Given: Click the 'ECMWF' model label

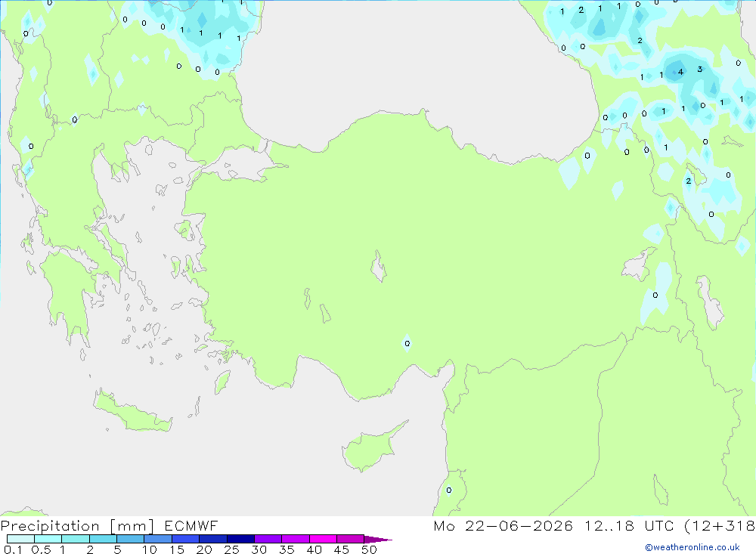Looking at the screenshot, I should [x=191, y=525].
